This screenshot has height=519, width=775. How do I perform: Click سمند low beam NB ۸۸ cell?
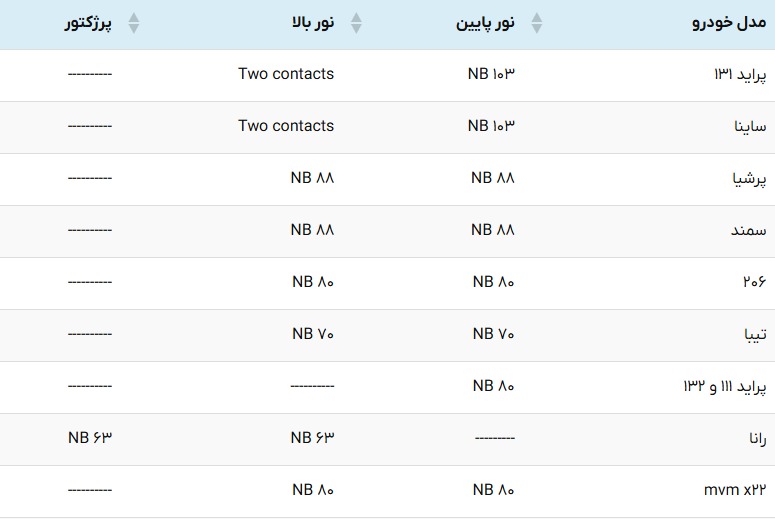tap(493, 229)
